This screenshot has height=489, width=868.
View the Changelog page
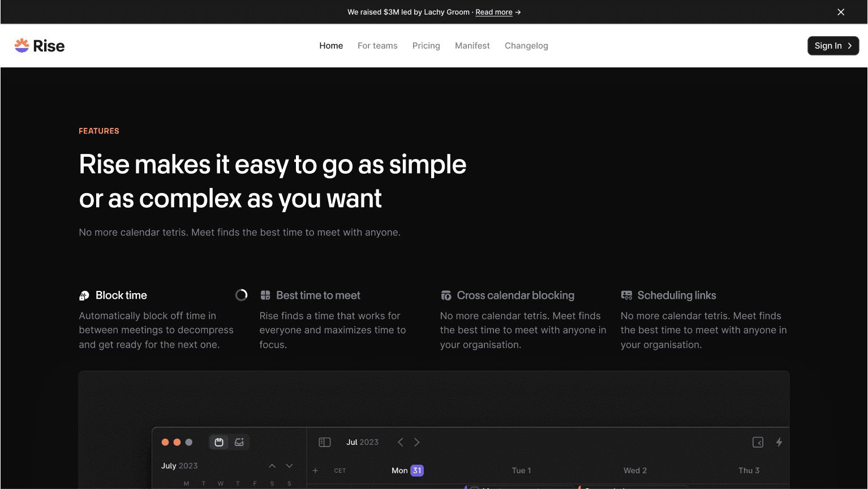pos(526,46)
